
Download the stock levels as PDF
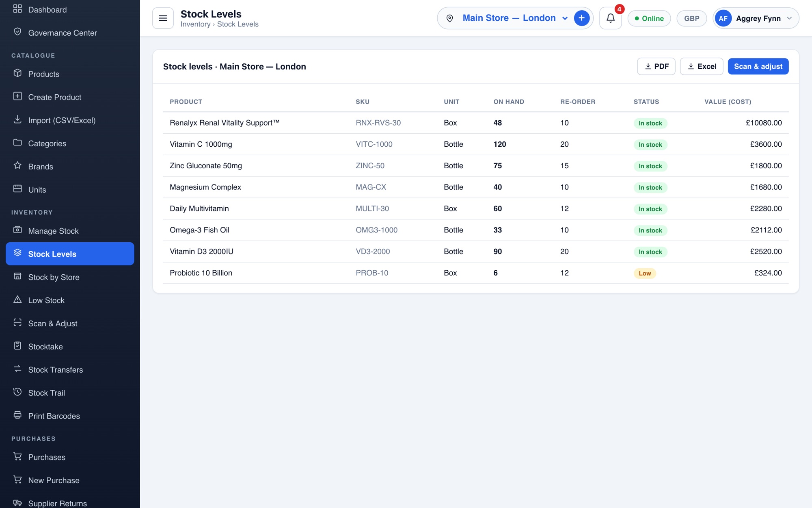(x=656, y=66)
